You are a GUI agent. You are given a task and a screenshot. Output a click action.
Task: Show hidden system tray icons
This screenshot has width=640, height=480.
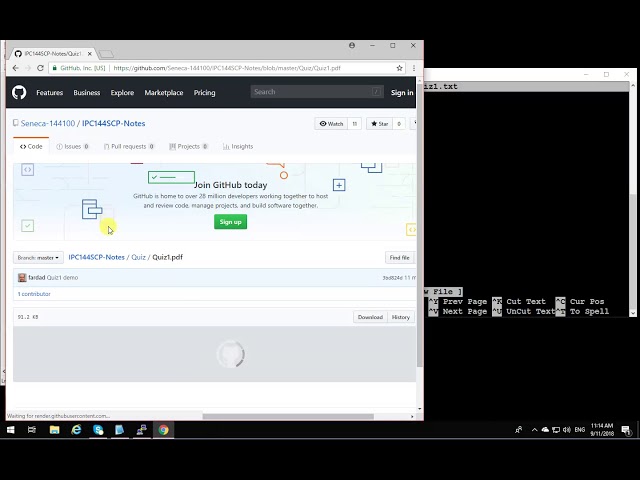click(534, 430)
